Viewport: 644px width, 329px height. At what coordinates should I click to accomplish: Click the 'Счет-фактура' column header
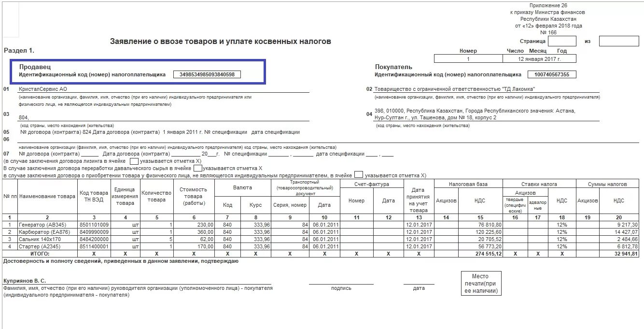[372, 184]
